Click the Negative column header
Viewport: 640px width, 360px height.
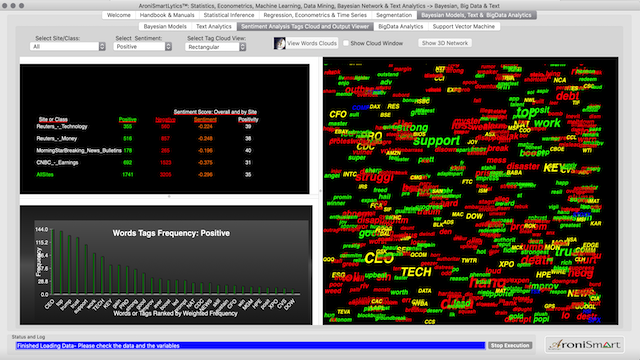pos(165,120)
